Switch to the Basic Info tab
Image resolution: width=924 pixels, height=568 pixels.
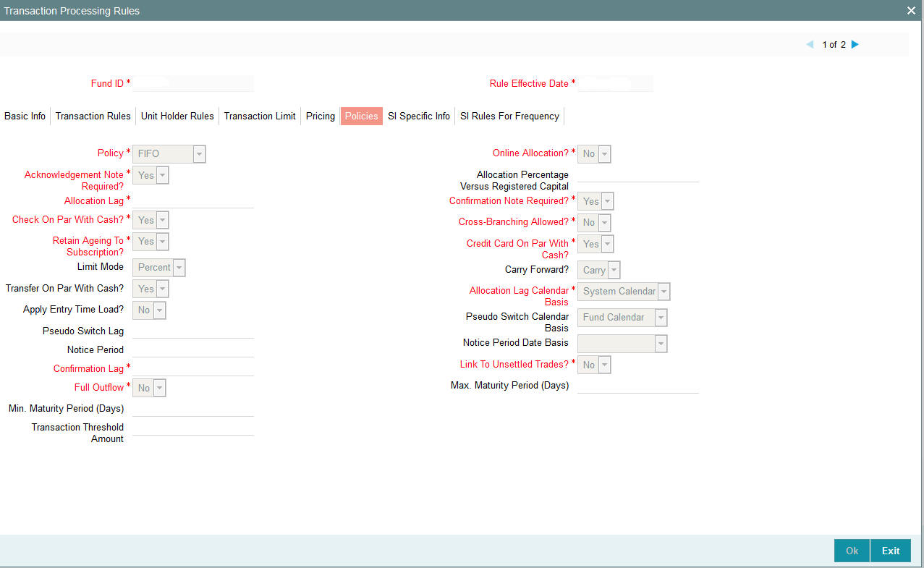pyautogui.click(x=24, y=116)
